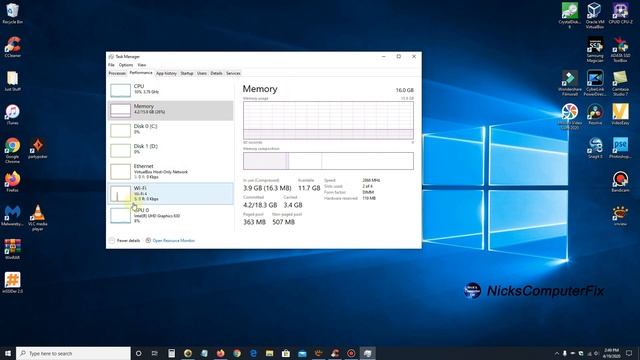Open the notification Action Center
The height and width of the screenshot is (360, 640).
(x=629, y=353)
